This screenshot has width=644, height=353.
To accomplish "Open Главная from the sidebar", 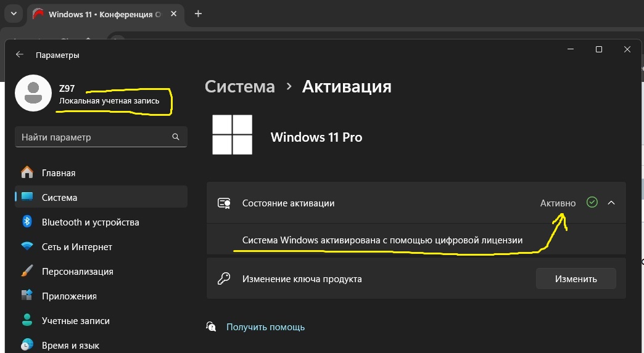I will [101, 172].
